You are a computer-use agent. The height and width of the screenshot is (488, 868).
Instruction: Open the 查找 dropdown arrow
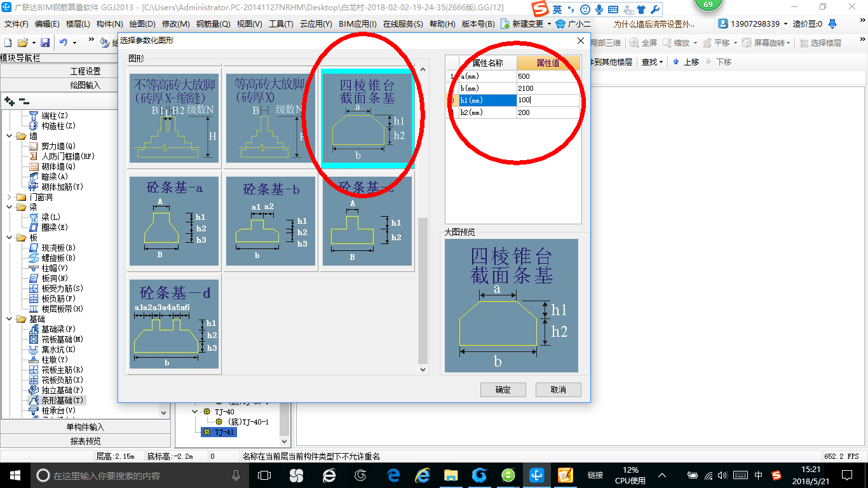coord(661,62)
